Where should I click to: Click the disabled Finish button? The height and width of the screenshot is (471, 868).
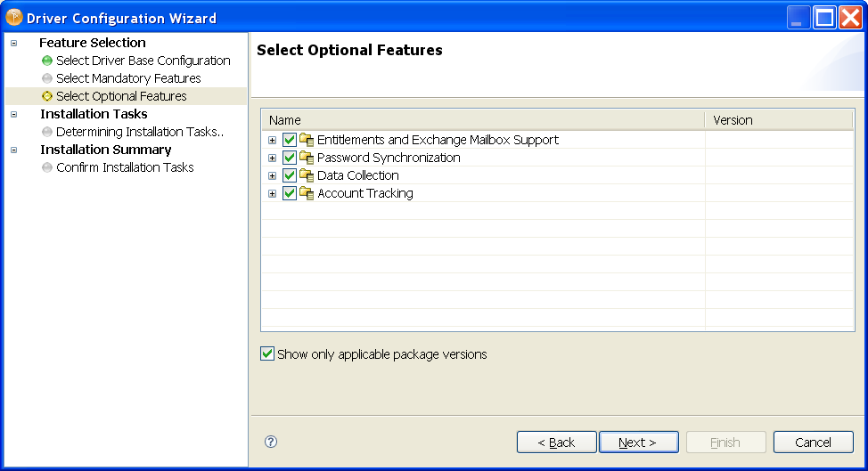coord(725,443)
